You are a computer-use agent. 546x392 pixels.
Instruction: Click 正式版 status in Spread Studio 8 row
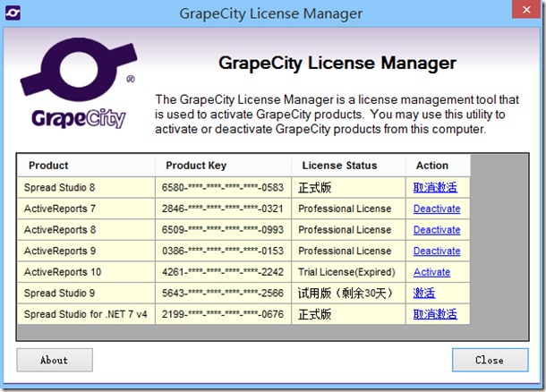(x=348, y=188)
